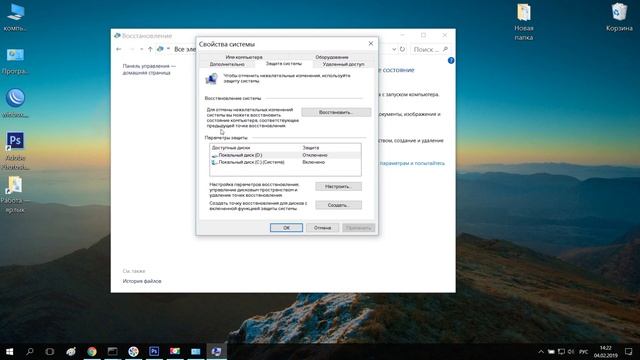Click the Восстановить... button
The image size is (640, 360).
(x=336, y=112)
